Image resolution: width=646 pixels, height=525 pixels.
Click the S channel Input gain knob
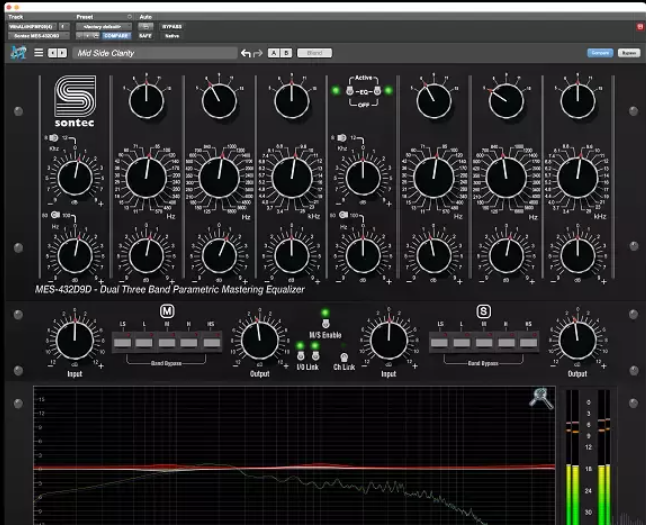[x=389, y=340]
